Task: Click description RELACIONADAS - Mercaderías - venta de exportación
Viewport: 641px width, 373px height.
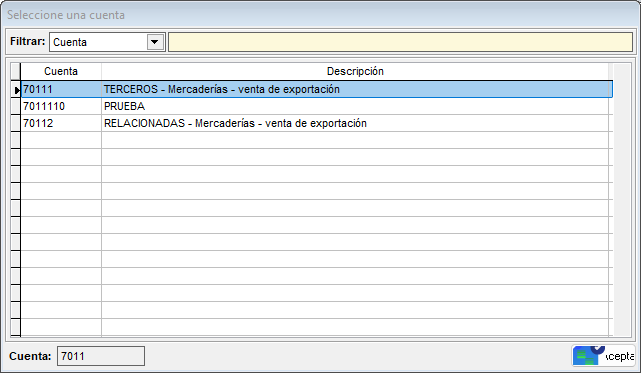Action: click(355, 123)
